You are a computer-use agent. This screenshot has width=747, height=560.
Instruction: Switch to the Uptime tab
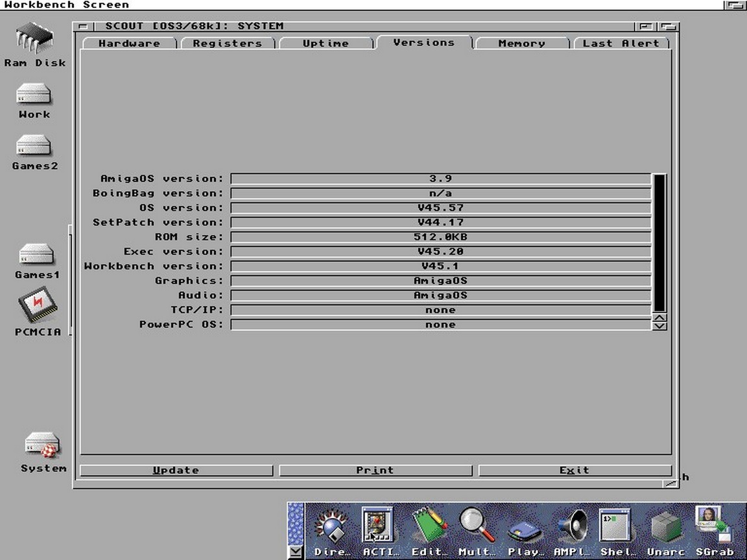[326, 43]
